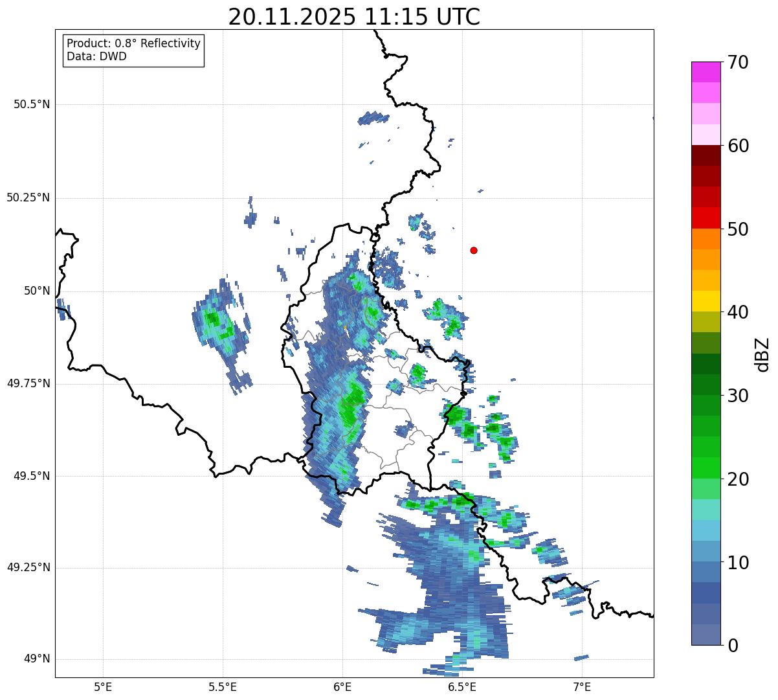Click the 49°N latitude label
The width and height of the screenshot is (778, 700).
pos(37,659)
